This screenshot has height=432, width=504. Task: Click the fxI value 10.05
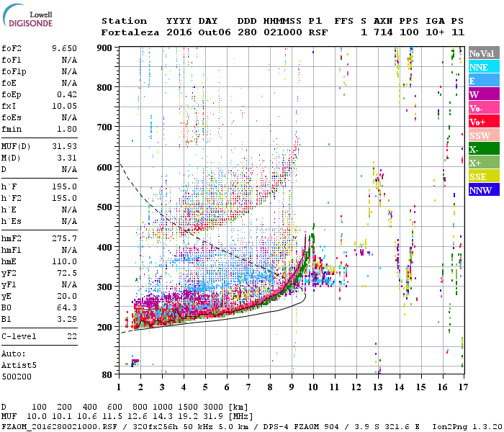pyautogui.click(x=64, y=106)
